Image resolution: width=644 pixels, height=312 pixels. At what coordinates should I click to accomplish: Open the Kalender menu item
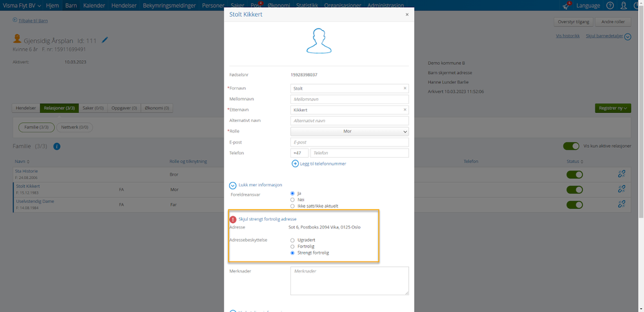click(x=94, y=5)
